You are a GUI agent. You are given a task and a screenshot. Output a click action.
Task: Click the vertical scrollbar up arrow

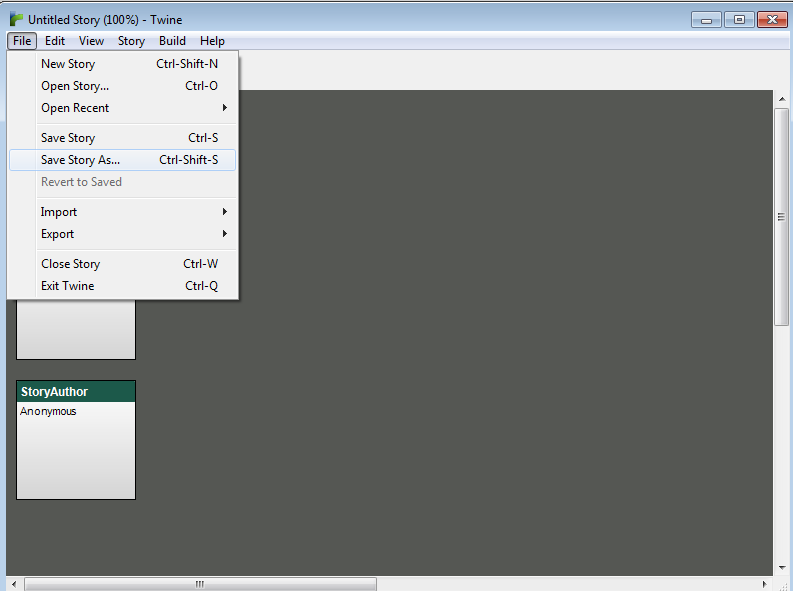coord(781,98)
